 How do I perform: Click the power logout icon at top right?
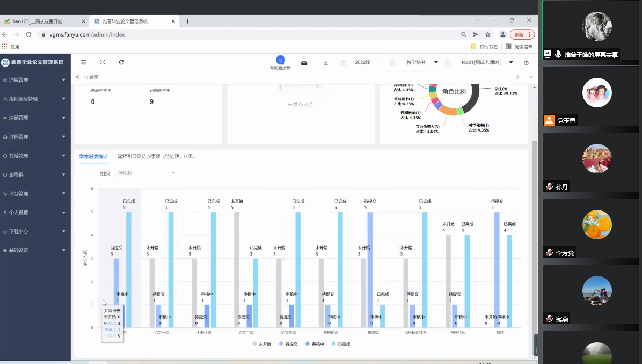[526, 63]
